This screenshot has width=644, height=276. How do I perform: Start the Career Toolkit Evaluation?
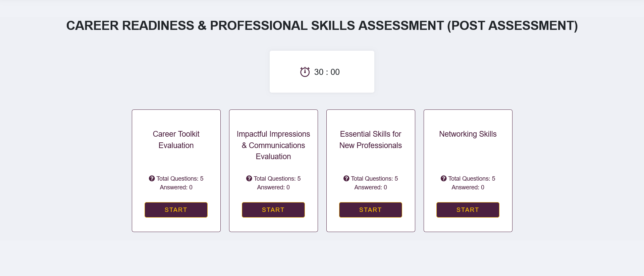pos(176,210)
